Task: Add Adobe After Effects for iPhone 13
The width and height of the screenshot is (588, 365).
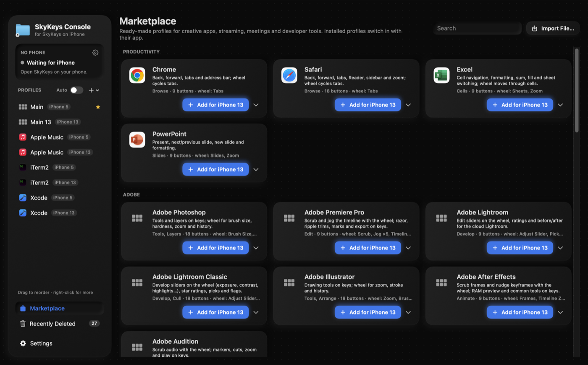Action: click(x=520, y=312)
